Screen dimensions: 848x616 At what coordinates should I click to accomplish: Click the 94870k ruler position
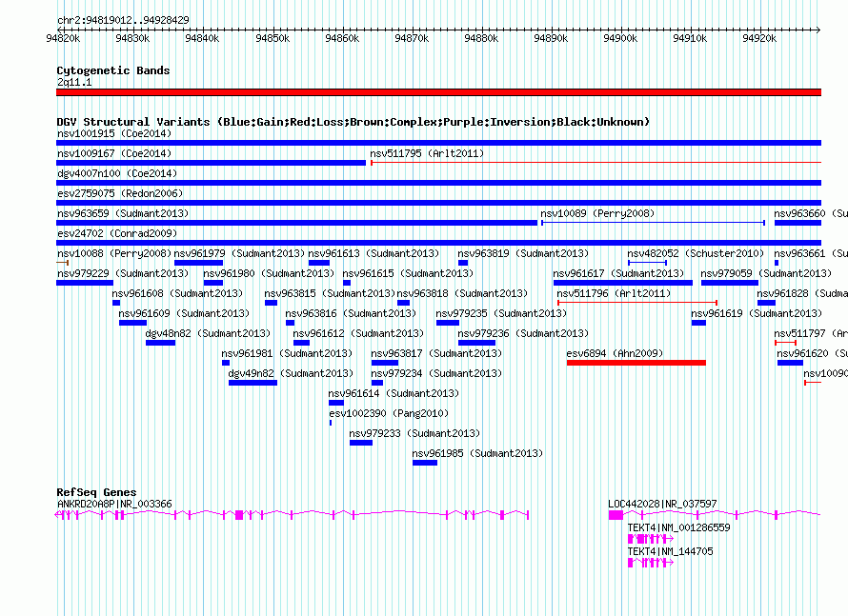click(x=412, y=38)
